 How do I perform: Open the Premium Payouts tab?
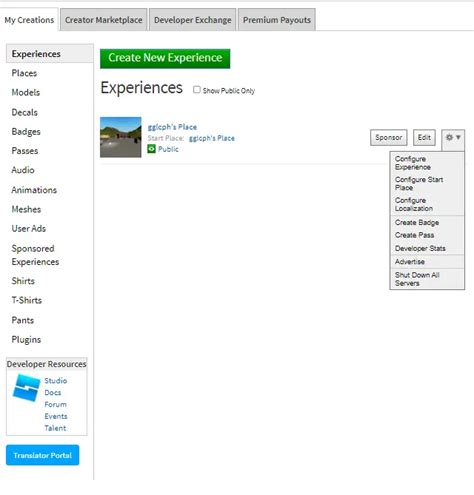pos(277,20)
